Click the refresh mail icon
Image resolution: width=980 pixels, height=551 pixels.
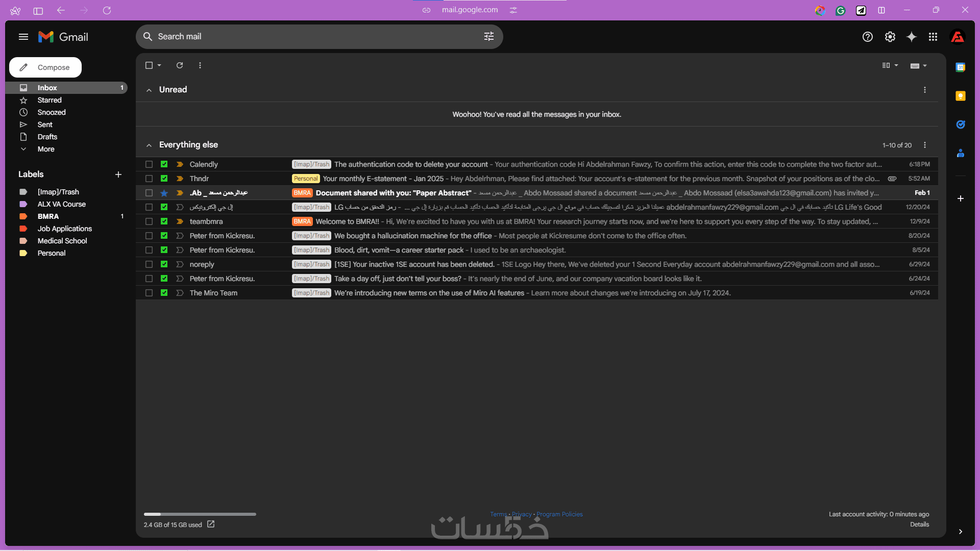[x=180, y=65]
